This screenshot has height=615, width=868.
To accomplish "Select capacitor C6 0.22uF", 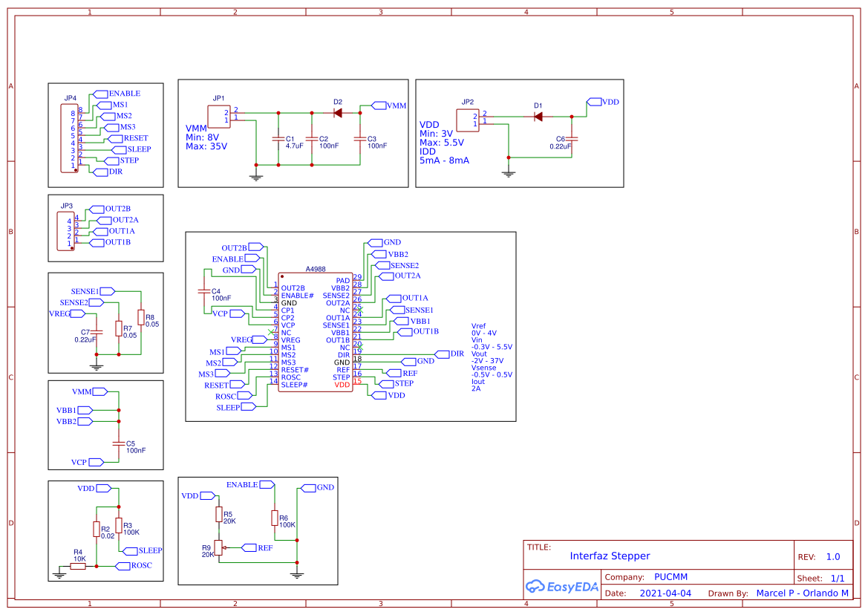I will tap(572, 140).
